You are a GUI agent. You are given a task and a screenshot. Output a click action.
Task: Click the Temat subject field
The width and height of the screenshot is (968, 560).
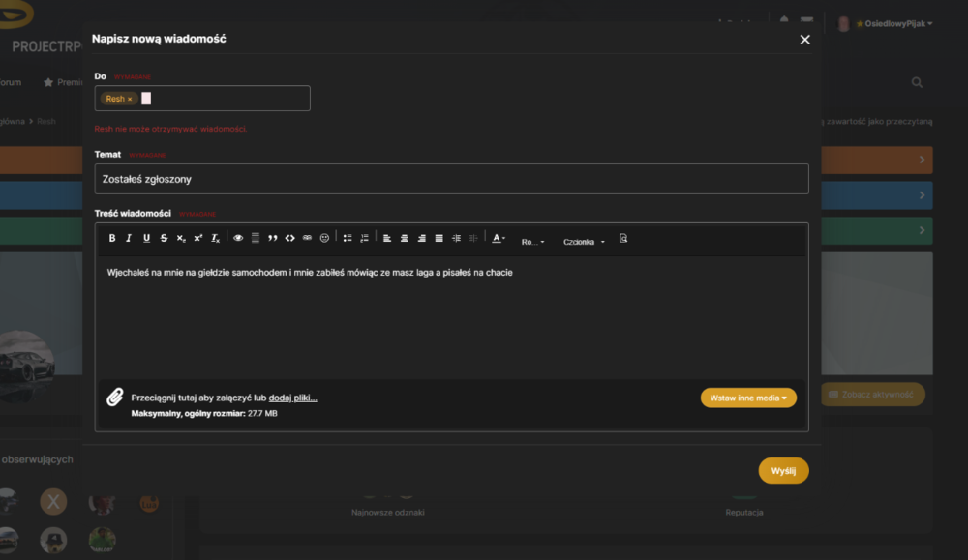[451, 179]
